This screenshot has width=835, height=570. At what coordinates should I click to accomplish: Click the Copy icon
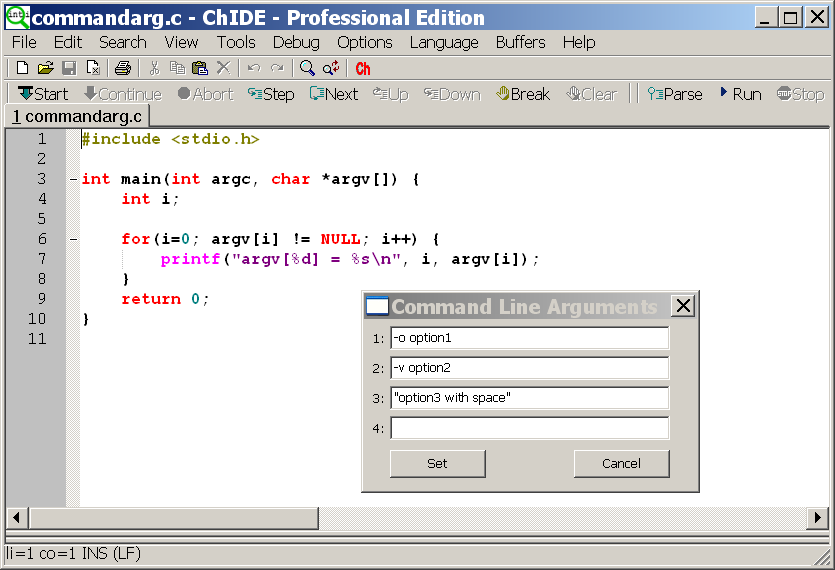[177, 68]
